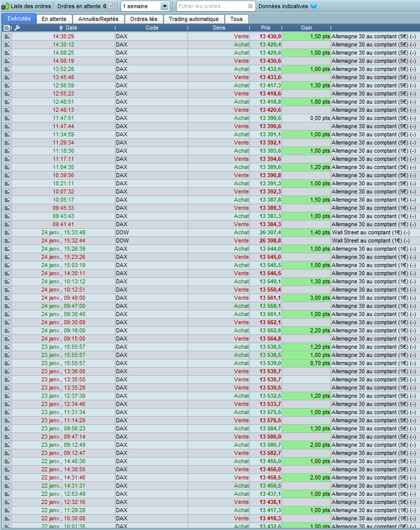420x530 pixels.
Task: Open the Annulés/Rejetés tab
Action: (99, 19)
